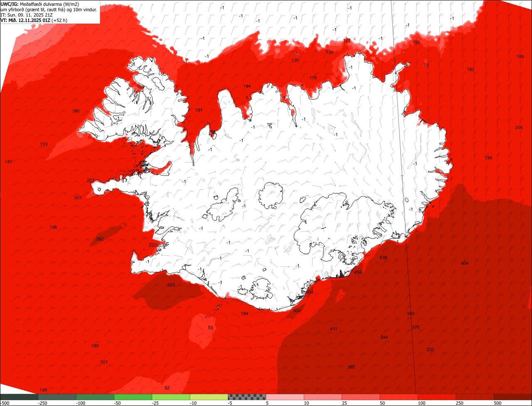Viewport: 532px width, 406px height.
Task: Click the map value '404'
Action: [x=465, y=263]
